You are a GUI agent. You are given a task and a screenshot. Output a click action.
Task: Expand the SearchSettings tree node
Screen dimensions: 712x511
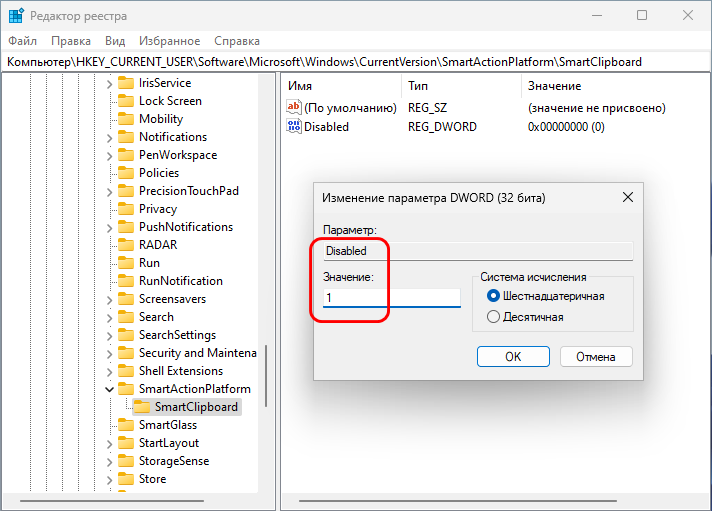click(x=109, y=336)
